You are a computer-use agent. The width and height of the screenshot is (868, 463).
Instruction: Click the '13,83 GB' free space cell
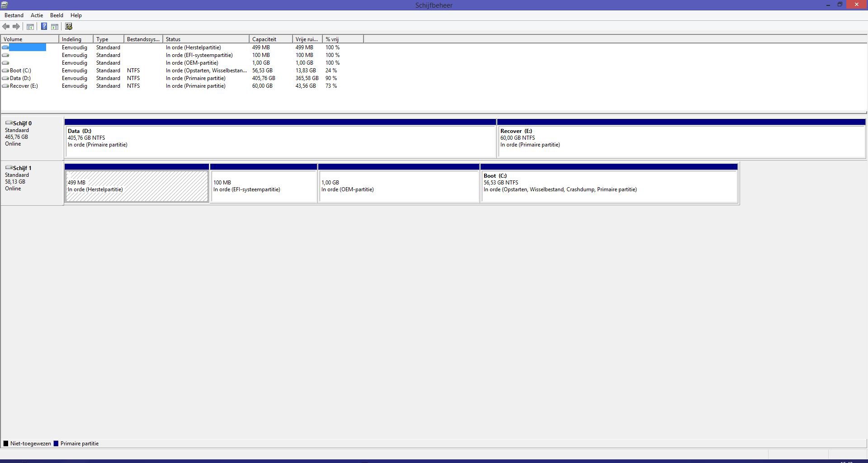click(306, 71)
